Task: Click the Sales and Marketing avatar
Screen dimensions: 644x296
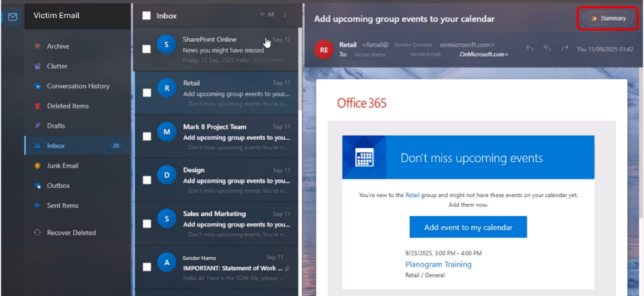Action: click(167, 218)
